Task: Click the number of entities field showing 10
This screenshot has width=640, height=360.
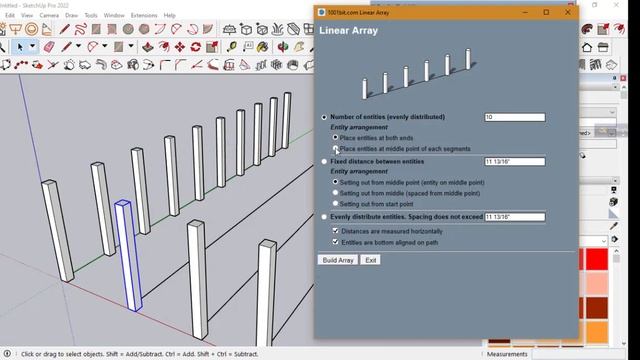Action: click(515, 118)
